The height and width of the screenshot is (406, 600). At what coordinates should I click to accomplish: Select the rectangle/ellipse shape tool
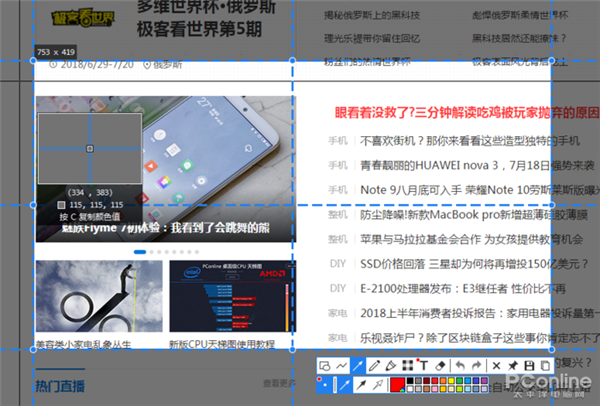pyautogui.click(x=325, y=366)
